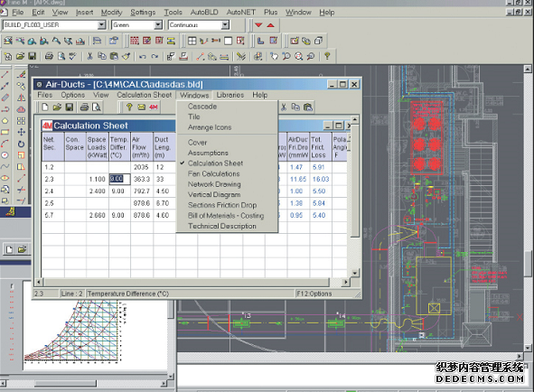Viewport: 534px width, 392px height.
Task: Open Network Drawing from the Windows menu
Action: point(214,184)
